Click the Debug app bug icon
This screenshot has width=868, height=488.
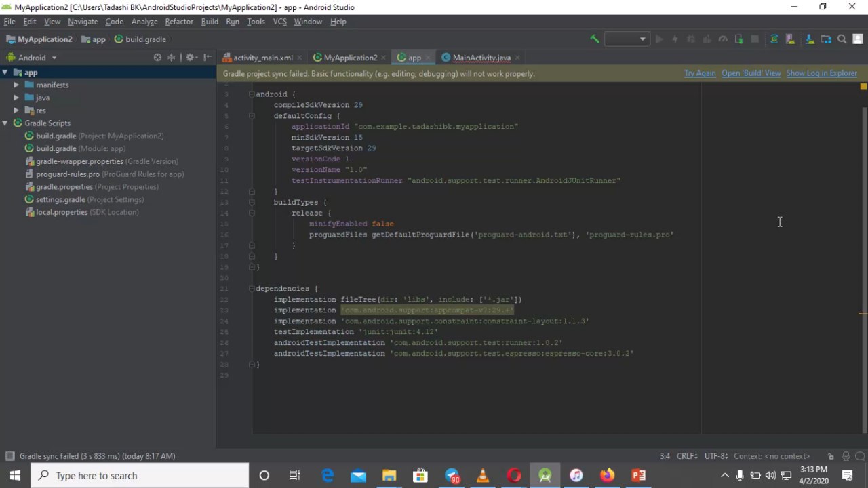coord(691,39)
